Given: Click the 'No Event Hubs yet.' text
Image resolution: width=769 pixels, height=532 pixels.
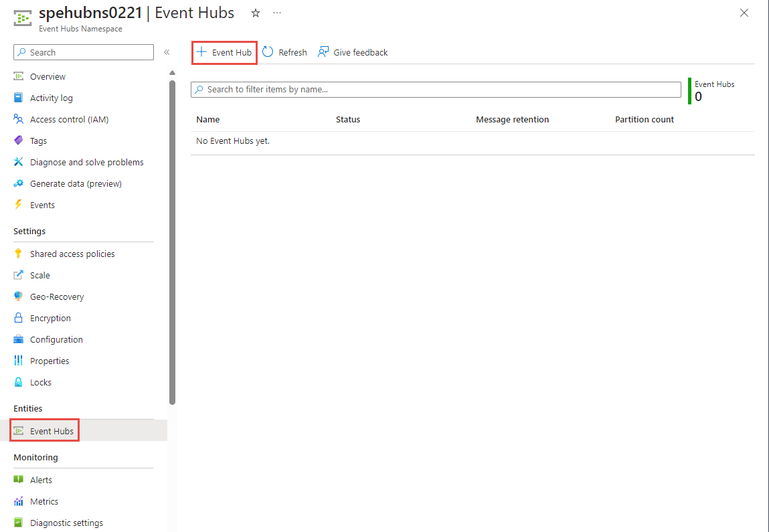Looking at the screenshot, I should click(x=233, y=141).
